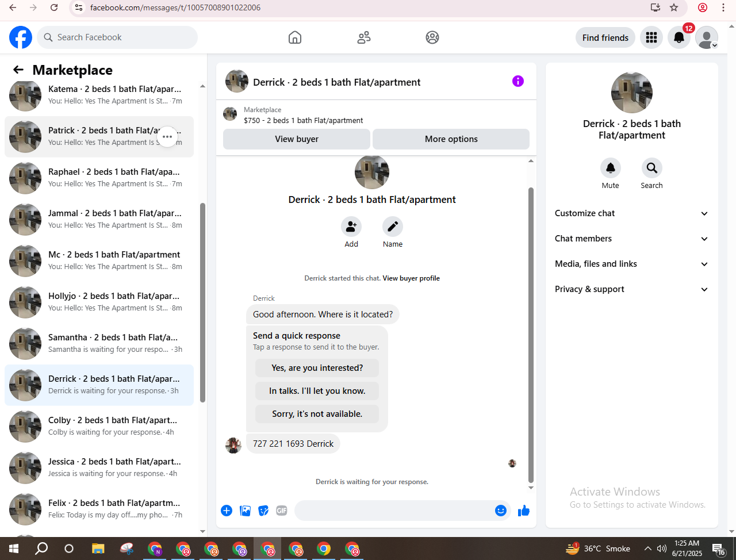Open the Facebook logo home link
Screen dimensions: 736x560
pos(21,37)
